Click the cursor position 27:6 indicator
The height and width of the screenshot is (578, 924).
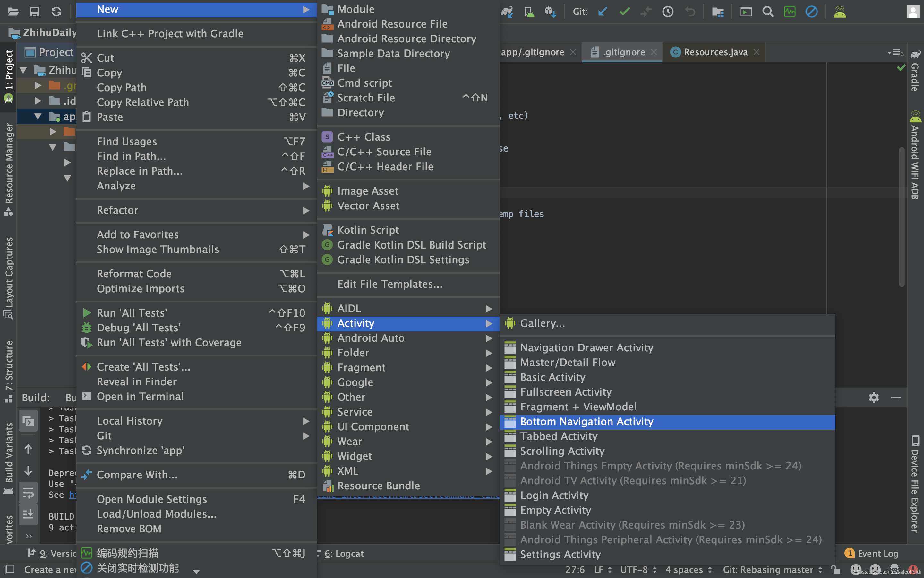pyautogui.click(x=575, y=570)
